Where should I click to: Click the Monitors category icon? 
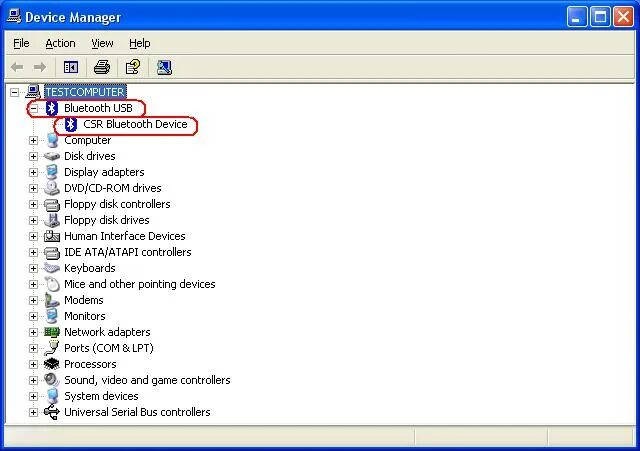coord(51,316)
